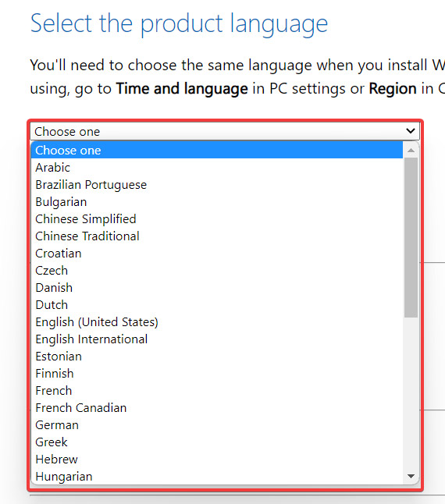Click the scrollbar down arrow in list
This screenshot has width=445, height=504.
click(x=411, y=476)
